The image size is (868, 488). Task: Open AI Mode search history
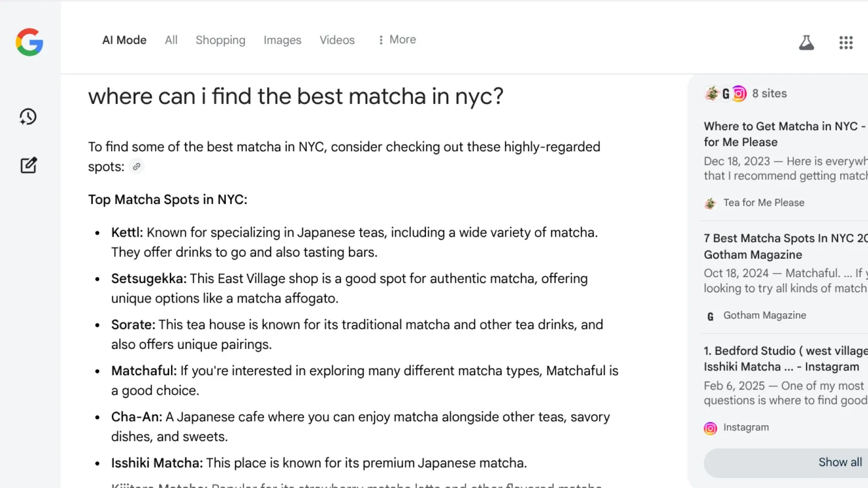click(28, 117)
